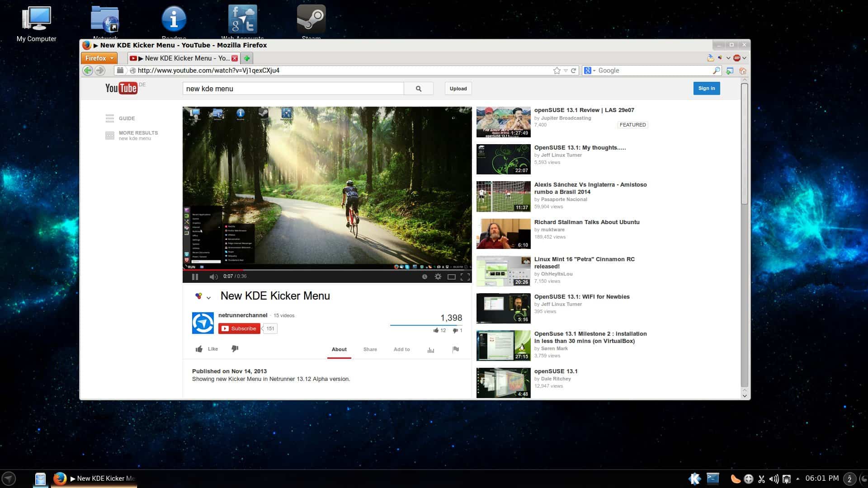Click the search box containing "new kde menu"
Image resolution: width=868 pixels, height=488 pixels.
click(293, 89)
